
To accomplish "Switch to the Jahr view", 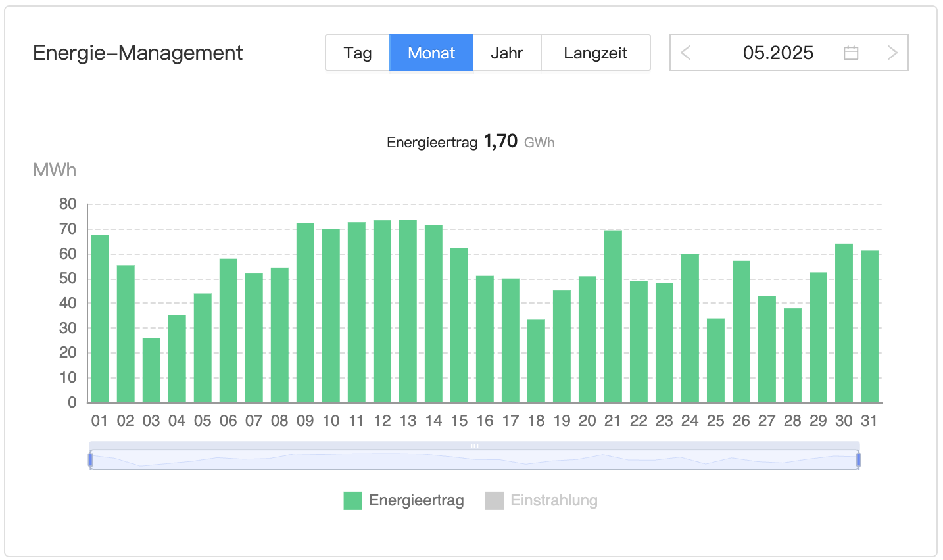I will tap(507, 53).
